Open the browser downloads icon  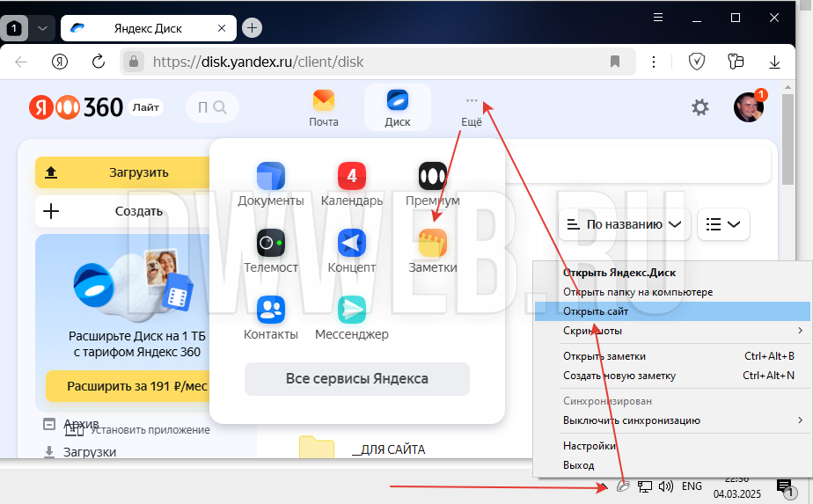(x=774, y=62)
